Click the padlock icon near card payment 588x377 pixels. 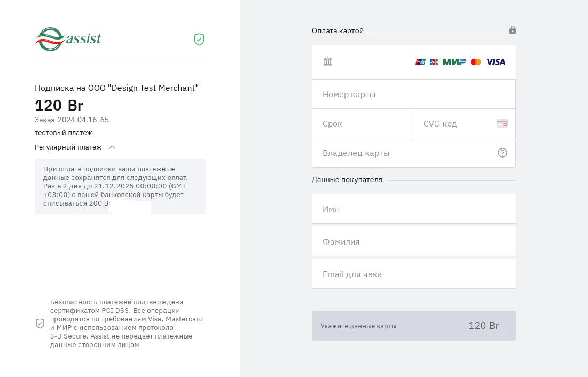(513, 30)
